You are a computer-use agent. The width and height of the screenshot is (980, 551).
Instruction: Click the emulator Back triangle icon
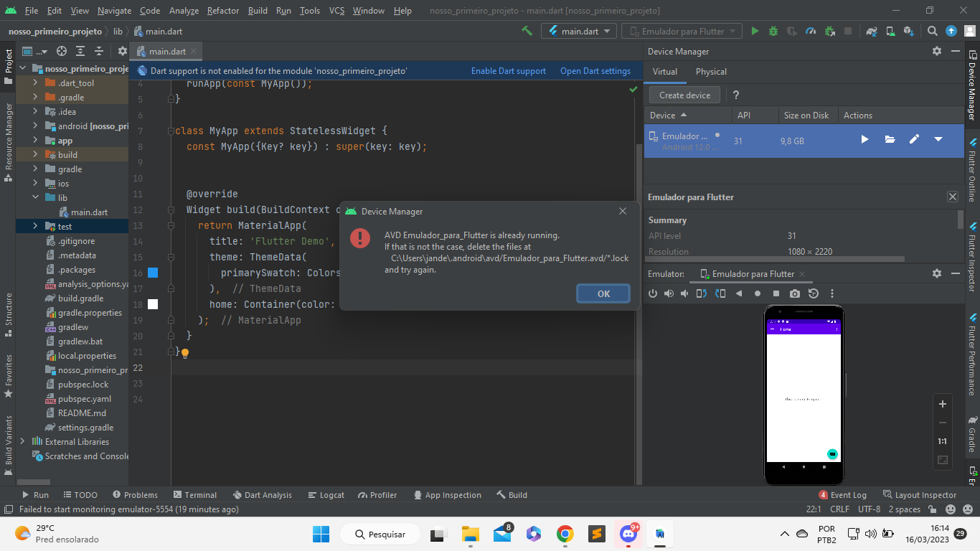(x=739, y=293)
